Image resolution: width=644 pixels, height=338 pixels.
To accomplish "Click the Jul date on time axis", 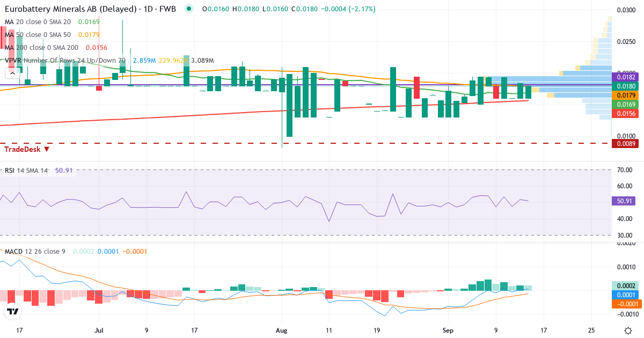I will [99, 330].
